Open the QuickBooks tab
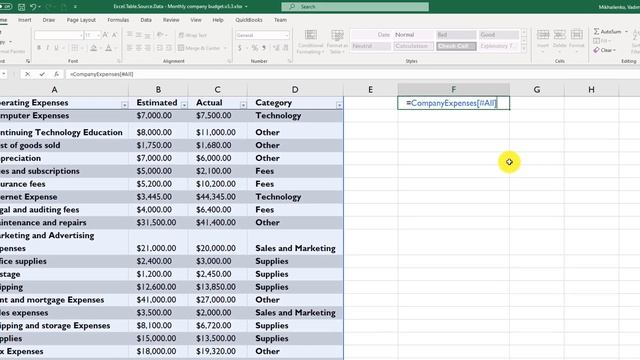The height and width of the screenshot is (360, 640). pos(249,20)
